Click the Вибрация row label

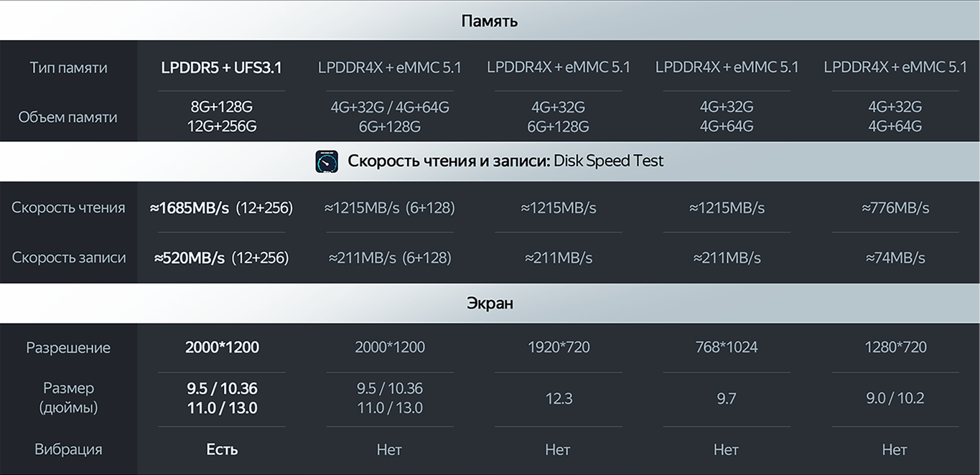[68, 450]
